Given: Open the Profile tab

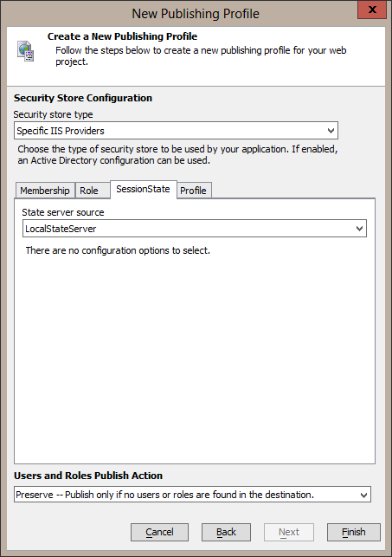Looking at the screenshot, I should pos(193,191).
